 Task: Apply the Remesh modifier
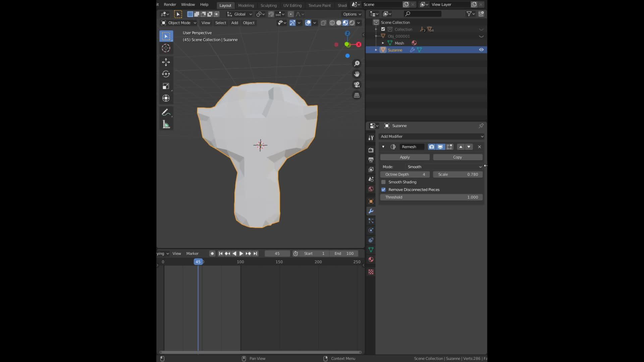(405, 157)
